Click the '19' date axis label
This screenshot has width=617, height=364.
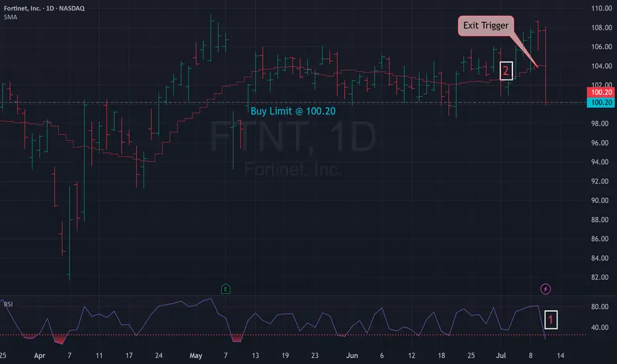(285, 356)
